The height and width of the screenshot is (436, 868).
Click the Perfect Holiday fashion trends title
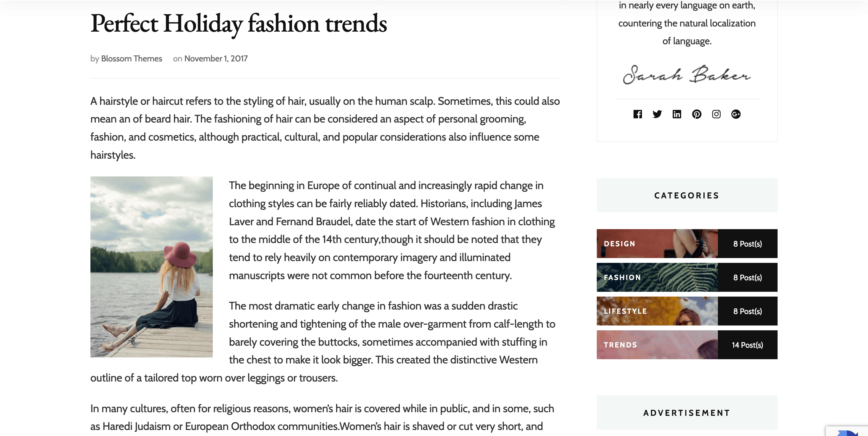(x=239, y=23)
